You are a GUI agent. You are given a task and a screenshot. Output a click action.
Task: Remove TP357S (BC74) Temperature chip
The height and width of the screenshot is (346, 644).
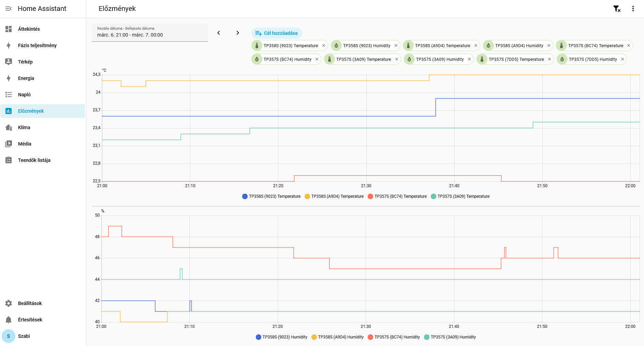629,45
